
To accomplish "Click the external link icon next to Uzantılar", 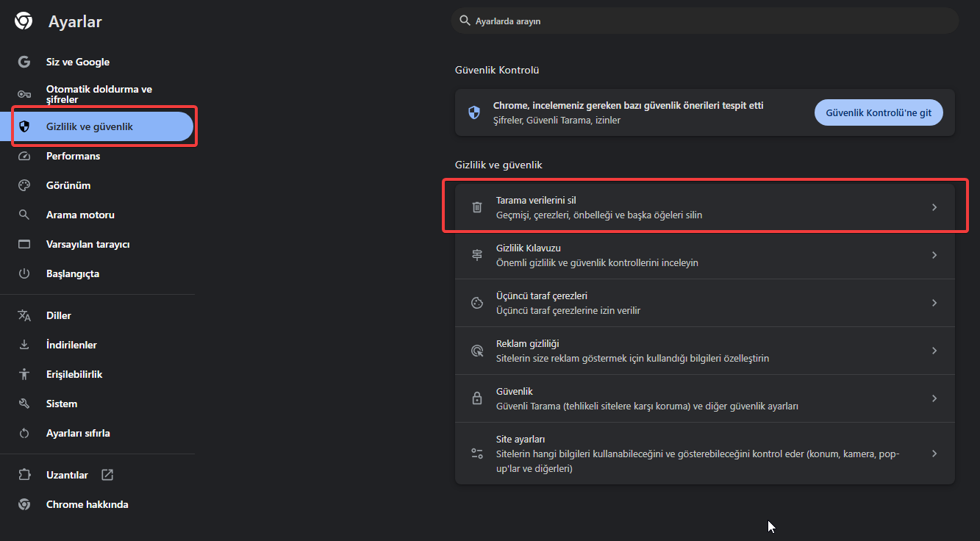I will pos(107,475).
